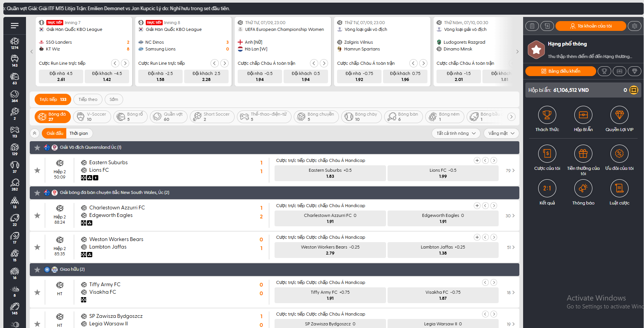Viewport: 644px width, 328px height.
Task: Open the settings gear icon
Action: click(635, 26)
